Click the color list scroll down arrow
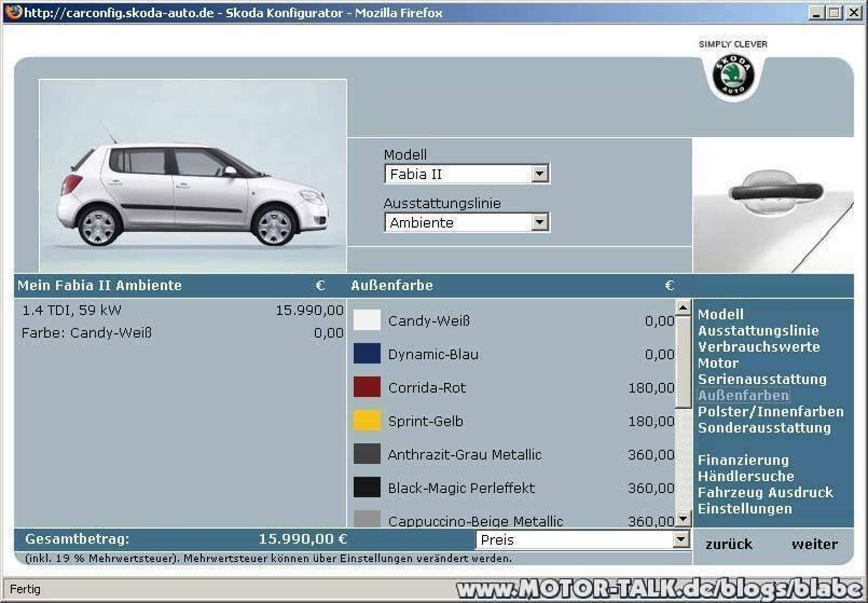The image size is (868, 603). (x=683, y=519)
